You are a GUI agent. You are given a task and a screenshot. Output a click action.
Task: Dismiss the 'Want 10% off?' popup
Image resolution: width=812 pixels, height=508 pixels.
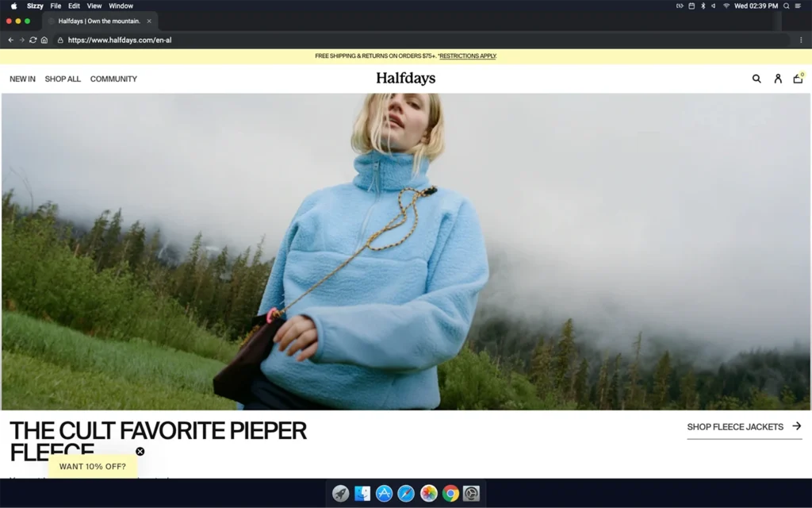click(140, 452)
